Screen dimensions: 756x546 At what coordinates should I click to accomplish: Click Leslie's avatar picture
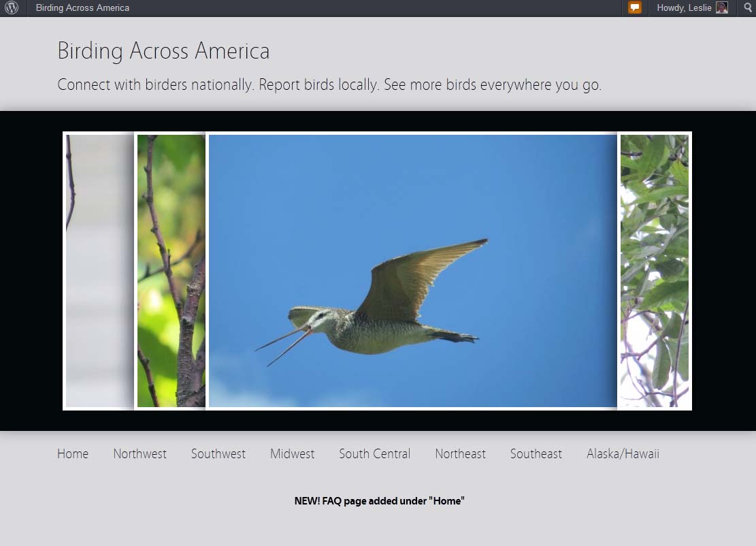[x=722, y=8]
